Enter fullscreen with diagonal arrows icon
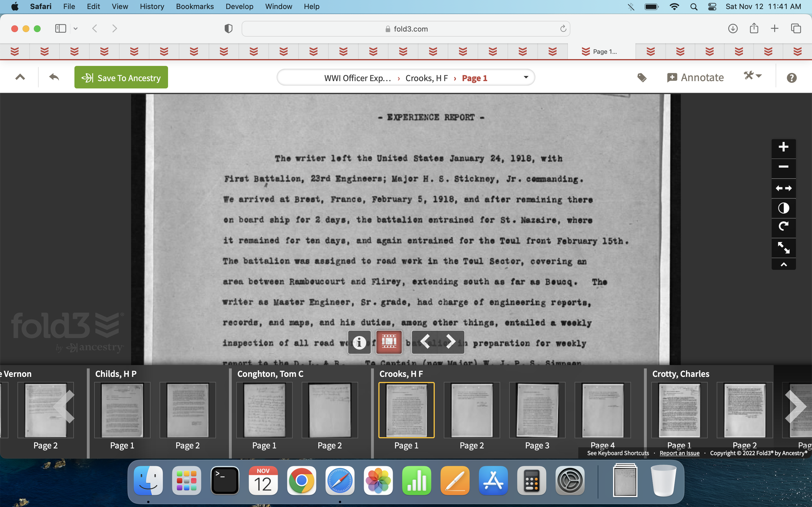This screenshot has height=507, width=812. [783, 248]
